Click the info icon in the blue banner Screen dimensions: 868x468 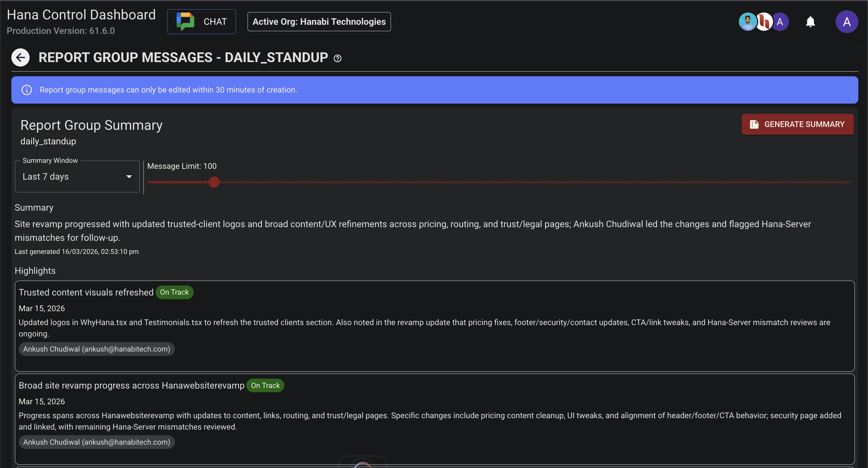pos(27,90)
